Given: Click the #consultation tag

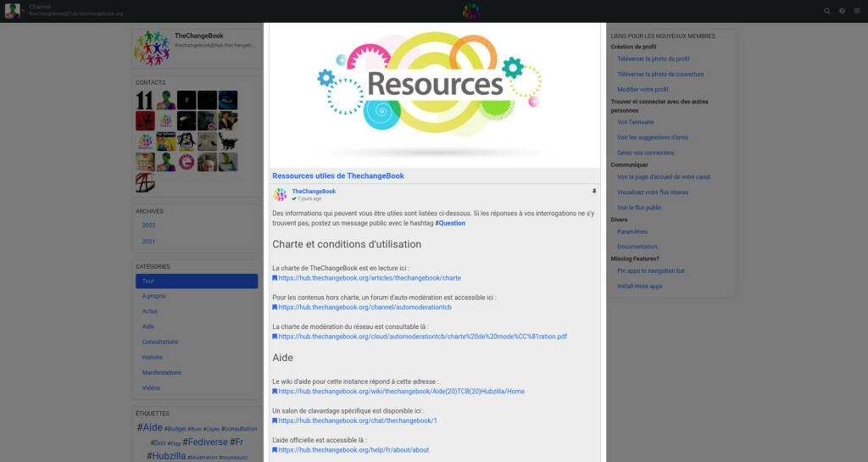Looking at the screenshot, I should (x=239, y=429).
